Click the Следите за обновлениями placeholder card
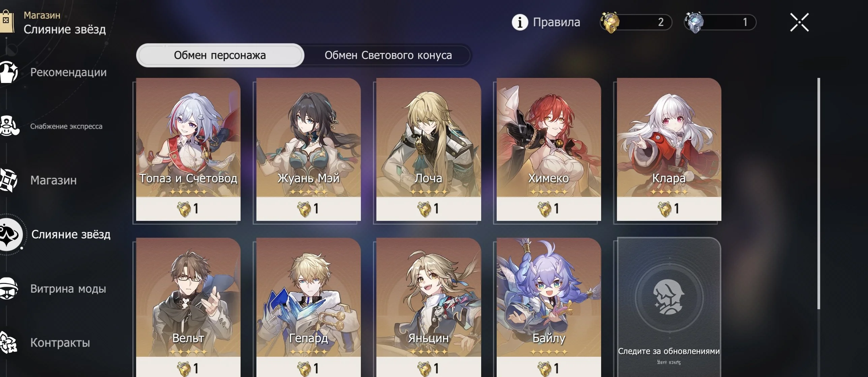Viewport: 868px width, 377px height. pos(669,308)
